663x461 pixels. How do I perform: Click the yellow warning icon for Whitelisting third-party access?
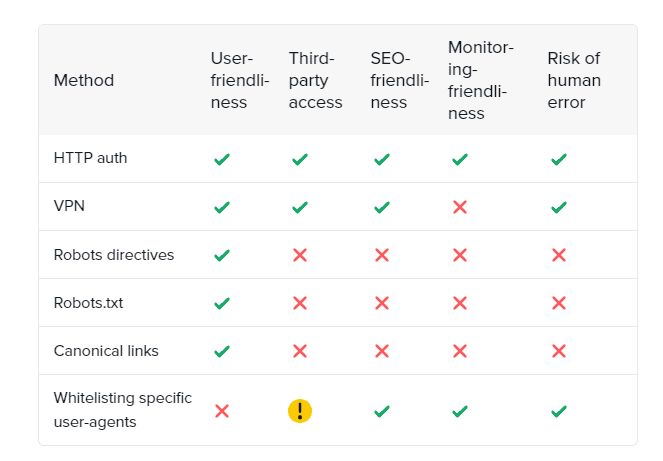tap(300, 411)
